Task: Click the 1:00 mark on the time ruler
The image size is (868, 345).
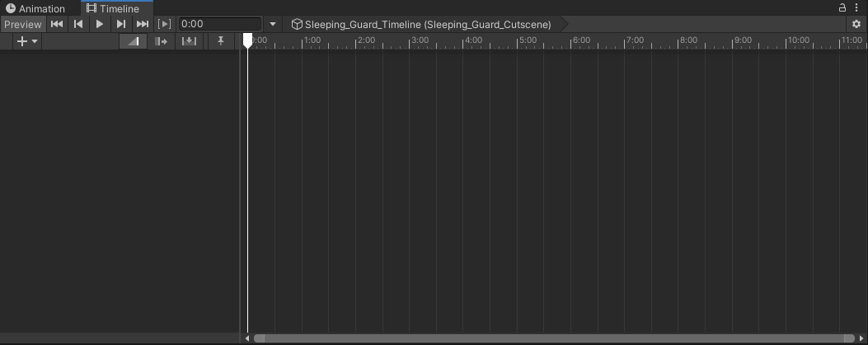Action: coord(312,40)
